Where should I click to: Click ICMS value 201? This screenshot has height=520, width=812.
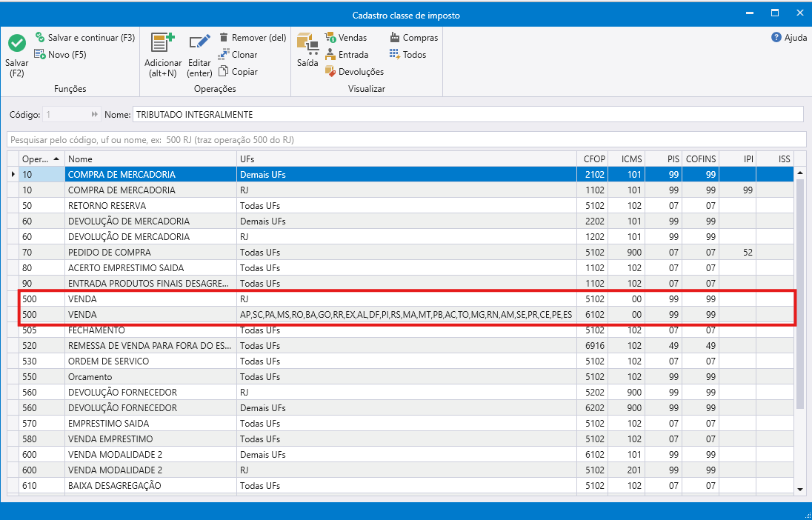coord(626,470)
